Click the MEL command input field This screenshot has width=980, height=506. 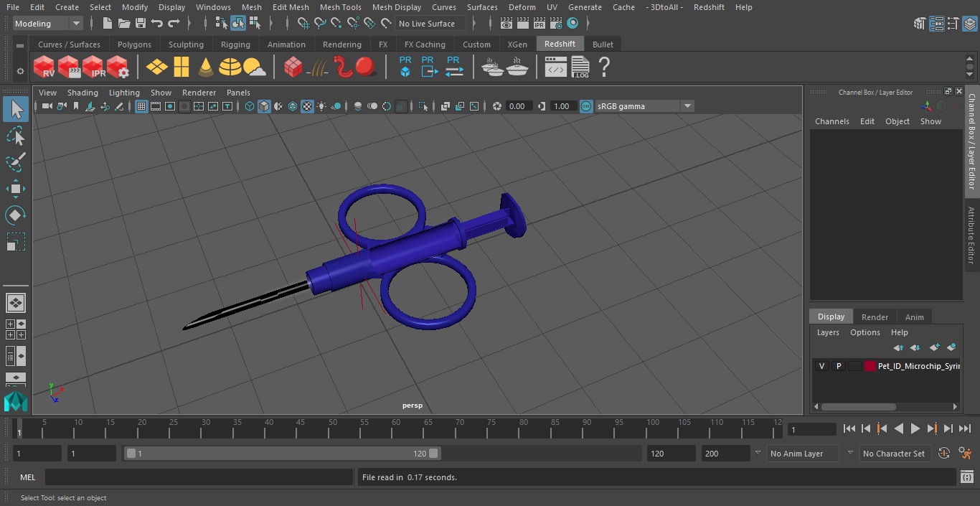[x=199, y=477]
